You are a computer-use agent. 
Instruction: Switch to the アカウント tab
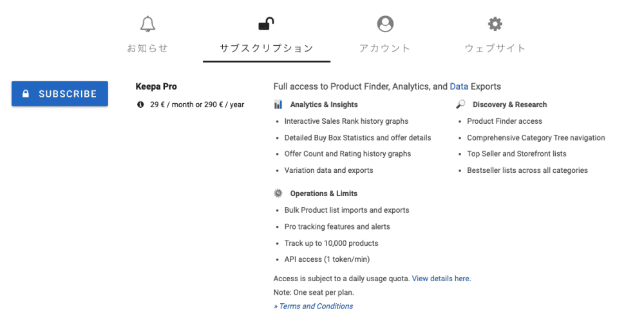coord(385,48)
